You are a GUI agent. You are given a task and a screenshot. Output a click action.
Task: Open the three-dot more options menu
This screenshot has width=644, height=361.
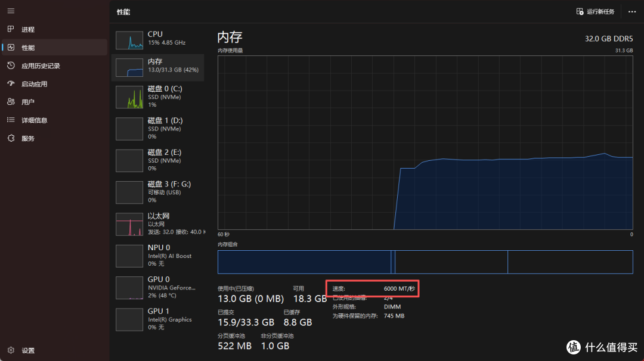[632, 11]
